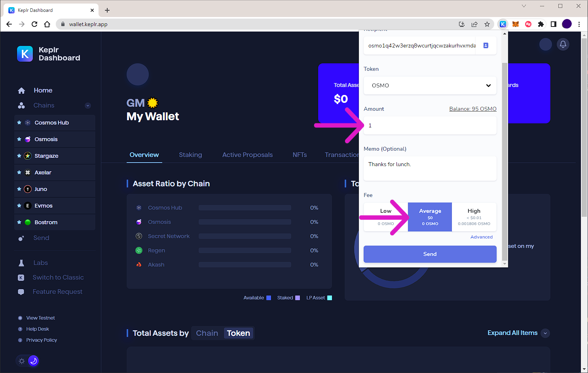Open the Staking tab
The image size is (588, 373).
[190, 155]
